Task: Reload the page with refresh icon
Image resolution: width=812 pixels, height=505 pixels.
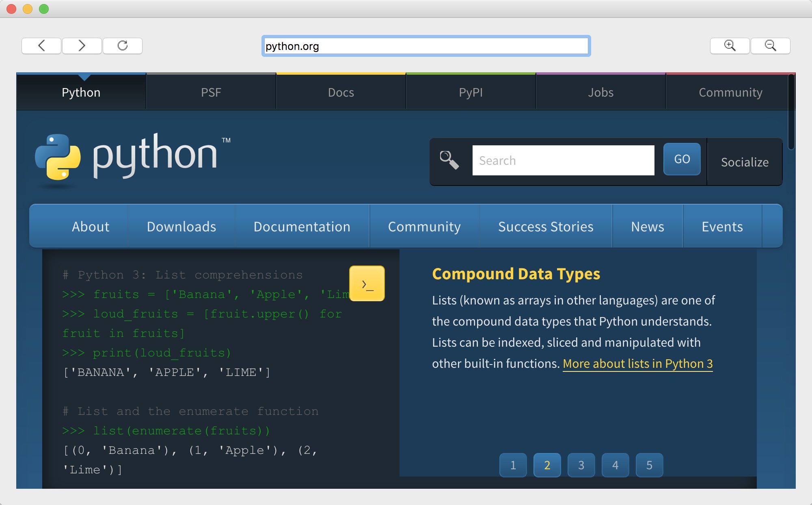Action: (123, 45)
